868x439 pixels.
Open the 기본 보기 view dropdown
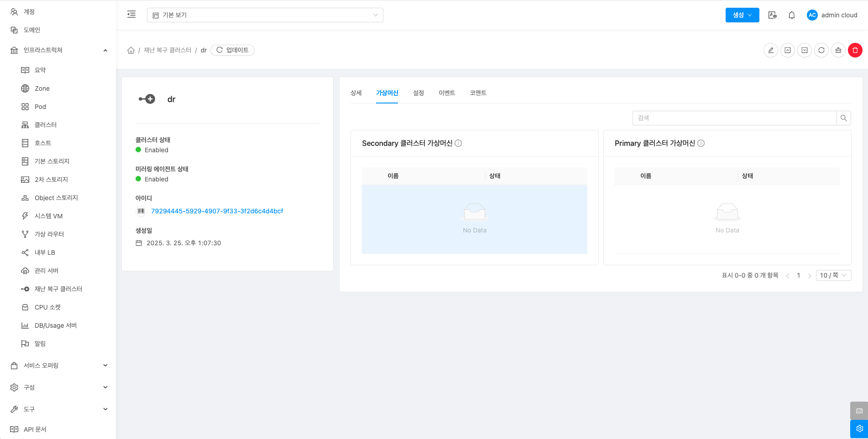click(265, 15)
